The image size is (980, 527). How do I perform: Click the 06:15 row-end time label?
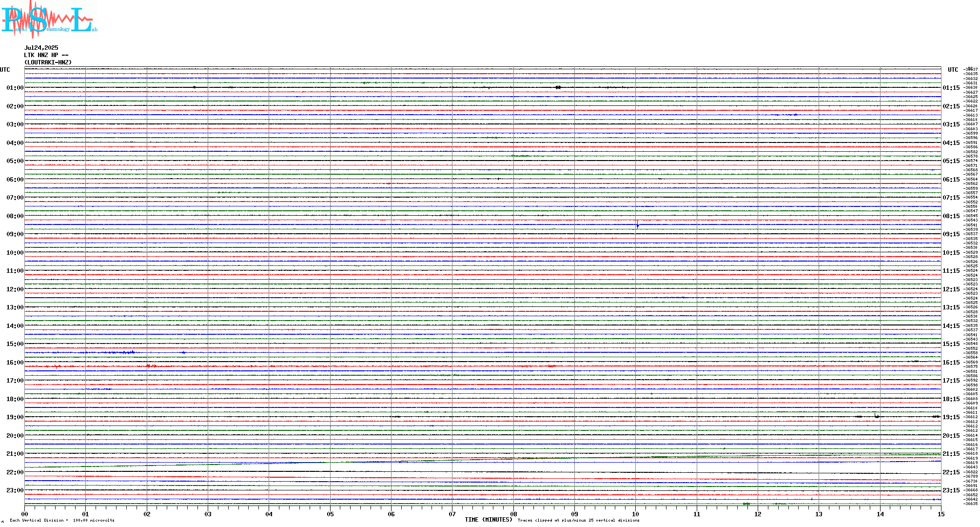click(x=951, y=180)
